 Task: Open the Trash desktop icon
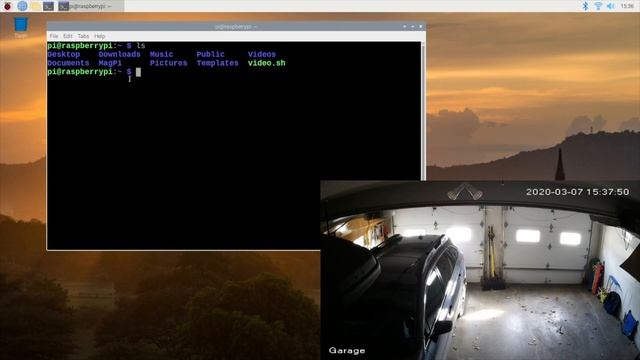coord(20,27)
